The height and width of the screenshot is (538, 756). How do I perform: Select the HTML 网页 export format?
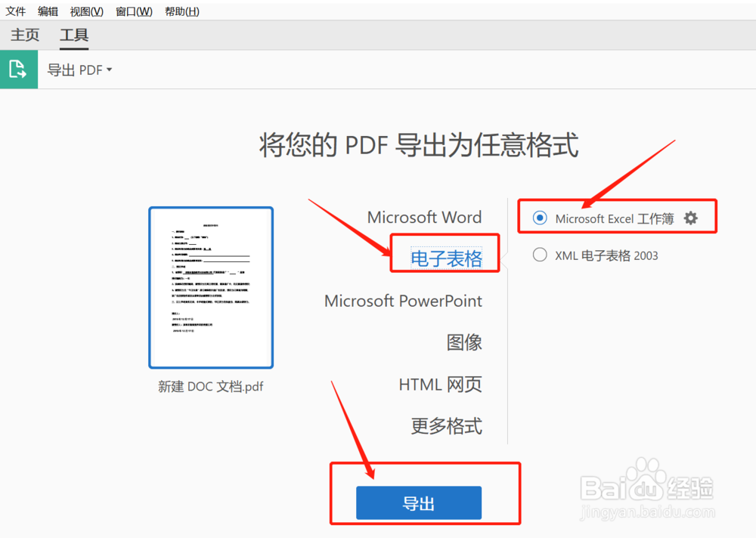(441, 385)
